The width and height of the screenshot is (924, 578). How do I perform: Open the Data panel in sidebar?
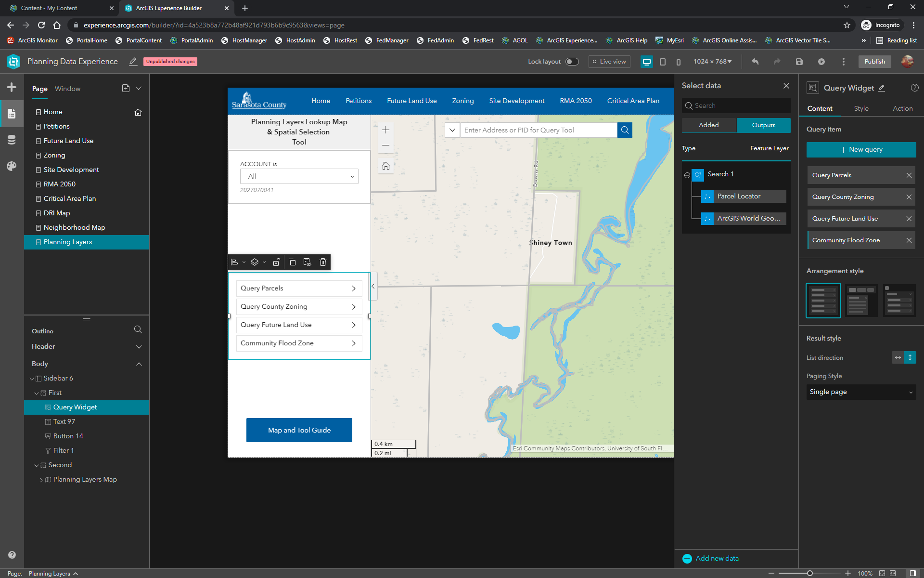(x=12, y=140)
